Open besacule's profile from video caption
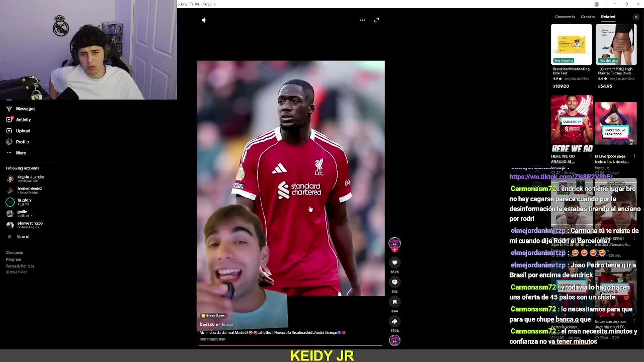Viewport: 644px width, 362px height. pyautogui.click(x=209, y=324)
